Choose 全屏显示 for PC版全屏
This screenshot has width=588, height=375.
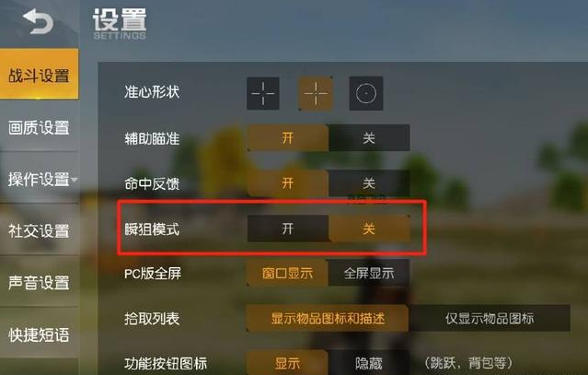369,273
